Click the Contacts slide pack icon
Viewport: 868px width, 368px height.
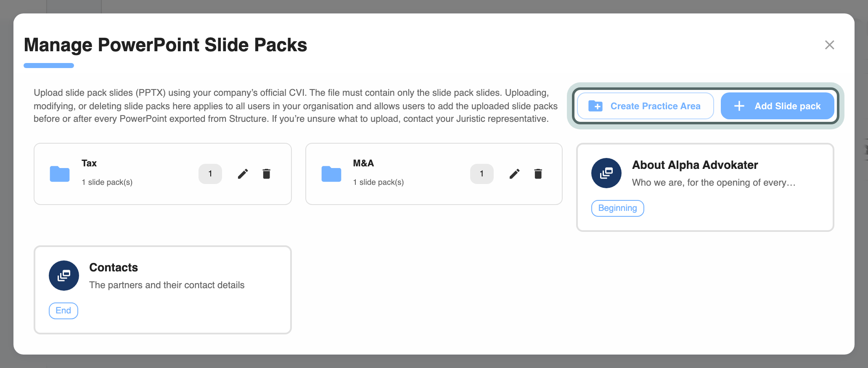64,276
